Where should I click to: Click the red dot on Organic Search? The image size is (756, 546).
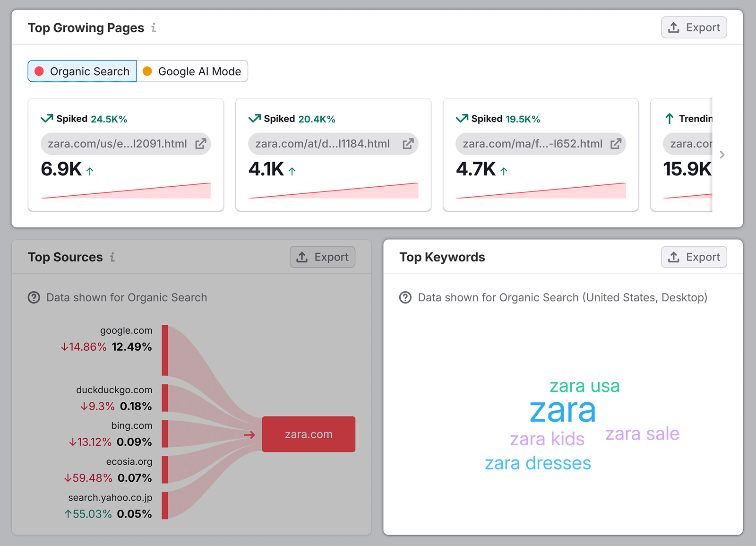[39, 71]
